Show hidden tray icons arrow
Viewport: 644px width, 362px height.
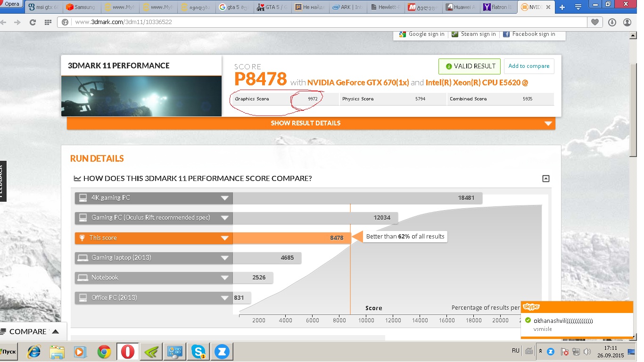[x=541, y=352]
